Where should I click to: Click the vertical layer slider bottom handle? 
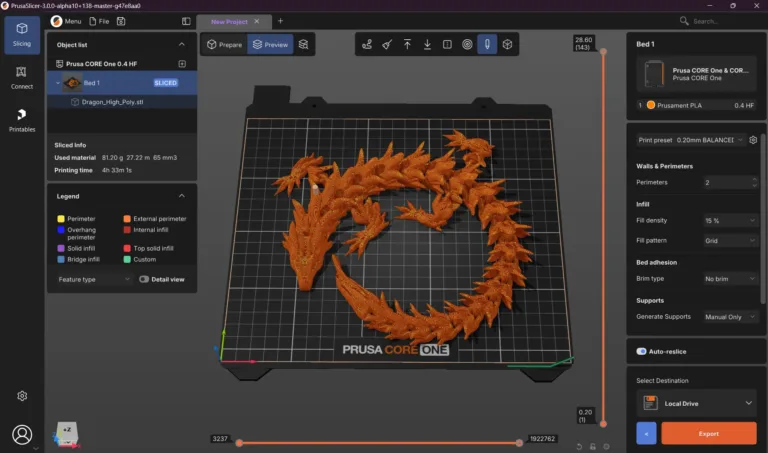603,424
